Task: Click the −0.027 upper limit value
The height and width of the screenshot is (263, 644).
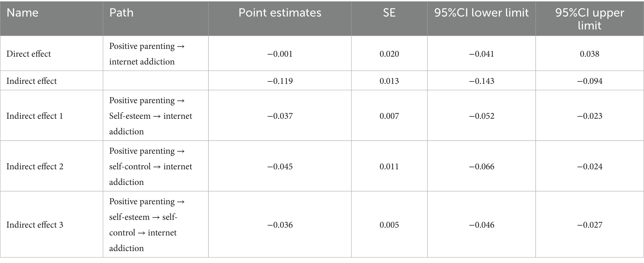Action: [589, 225]
